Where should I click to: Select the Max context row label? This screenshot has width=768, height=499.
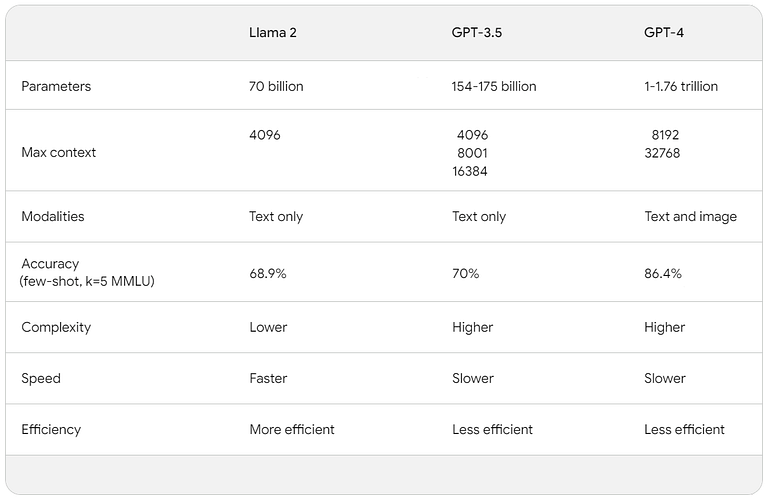58,152
